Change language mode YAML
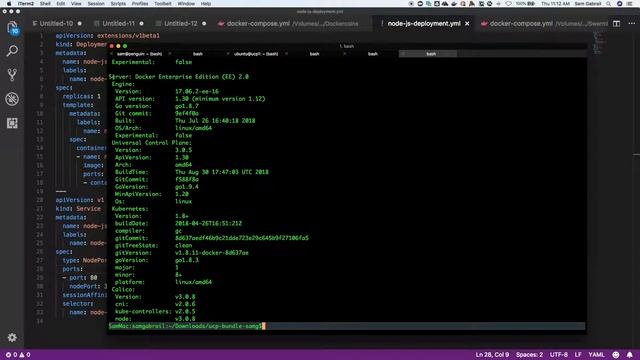 coord(596,355)
